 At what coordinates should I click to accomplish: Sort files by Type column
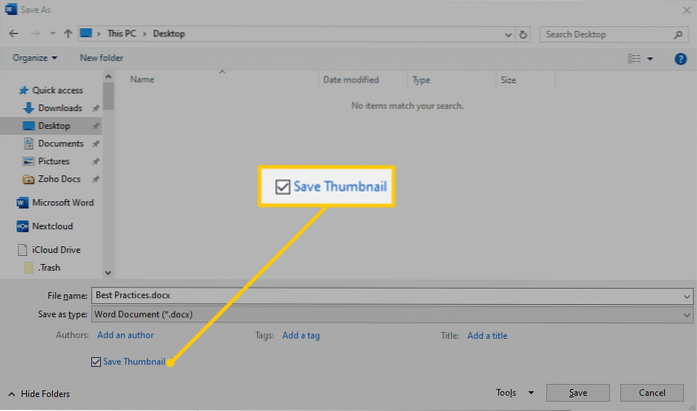click(x=421, y=80)
